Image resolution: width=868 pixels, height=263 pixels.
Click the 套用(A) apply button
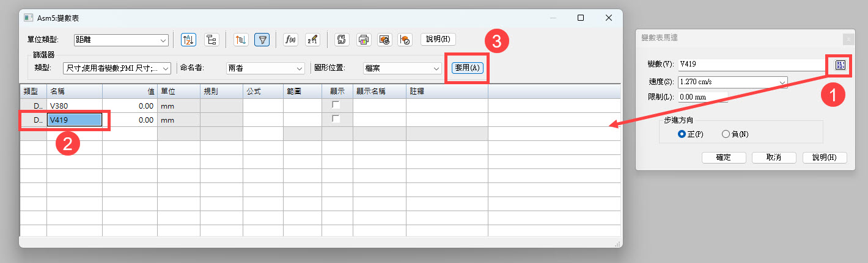468,68
